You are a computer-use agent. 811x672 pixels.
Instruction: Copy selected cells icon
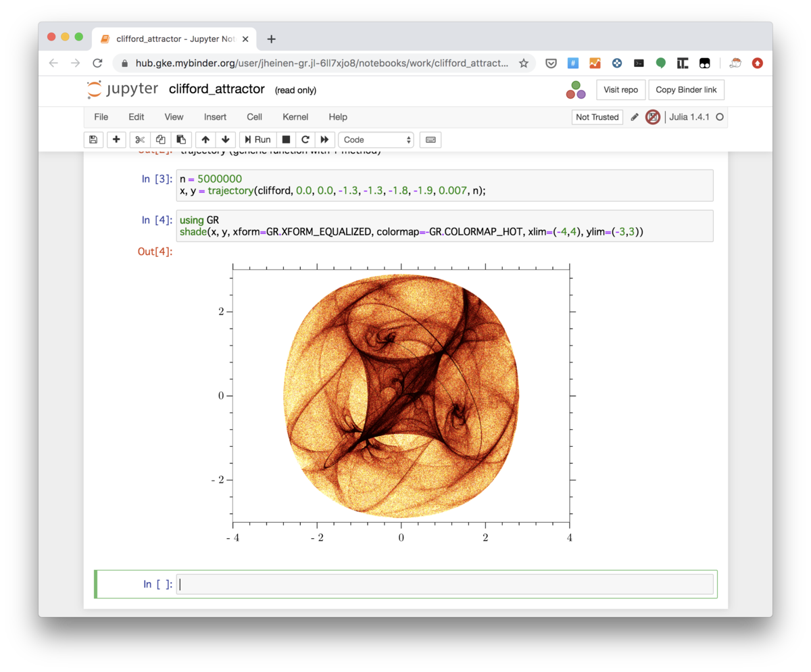(160, 140)
